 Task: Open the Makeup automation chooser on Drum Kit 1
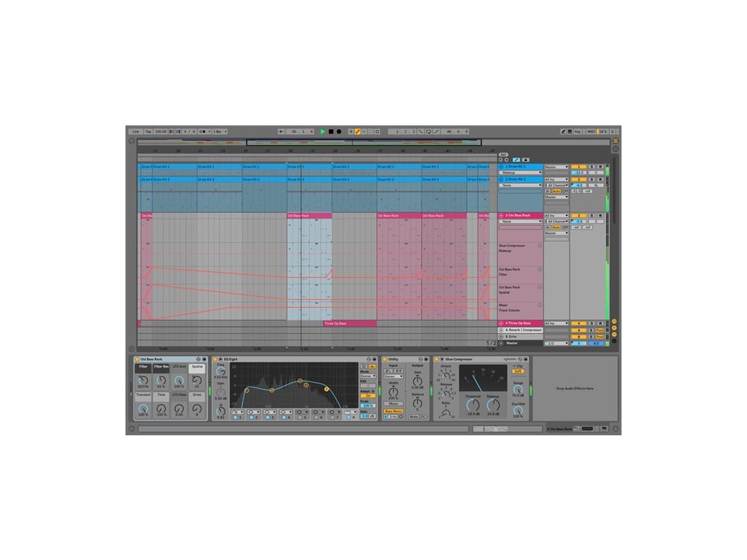(520, 172)
